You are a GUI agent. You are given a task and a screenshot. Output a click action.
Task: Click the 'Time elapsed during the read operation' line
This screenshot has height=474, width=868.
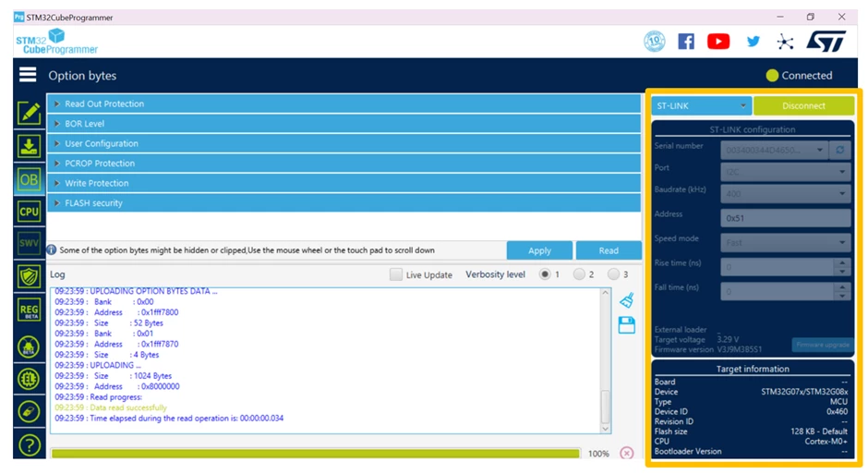169,418
